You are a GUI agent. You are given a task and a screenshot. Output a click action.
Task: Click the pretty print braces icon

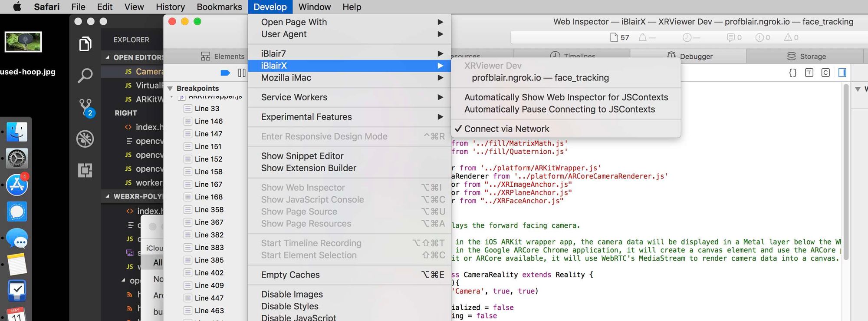[792, 73]
